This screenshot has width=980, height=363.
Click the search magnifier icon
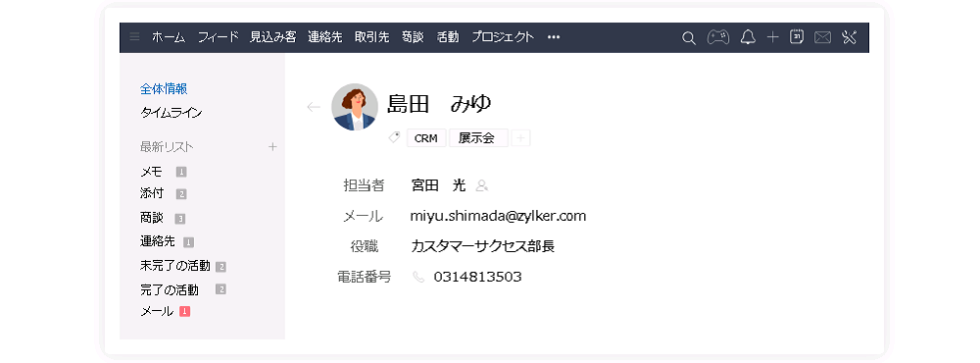coord(689,38)
